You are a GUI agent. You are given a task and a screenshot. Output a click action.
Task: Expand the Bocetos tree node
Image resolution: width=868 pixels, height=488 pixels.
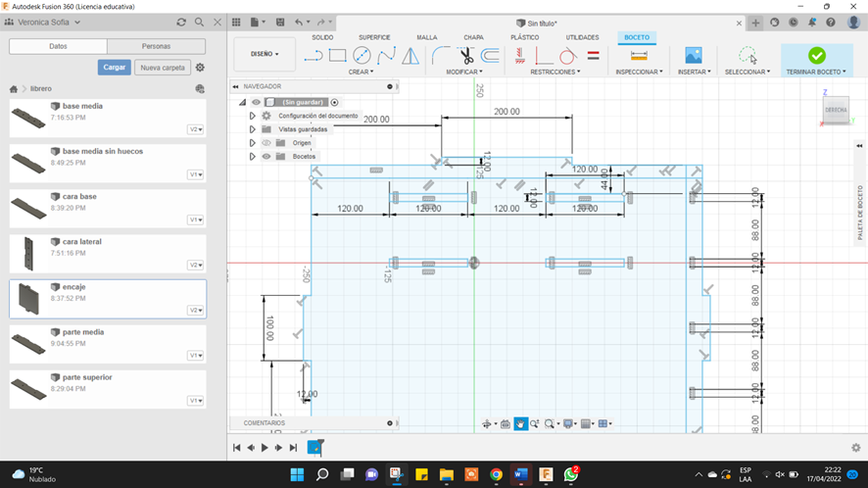pos(252,156)
